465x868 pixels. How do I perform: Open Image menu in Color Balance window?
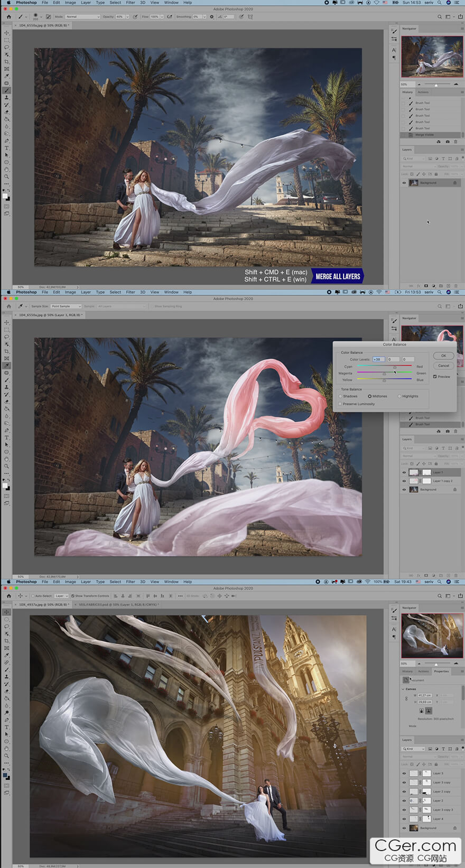coord(70,292)
